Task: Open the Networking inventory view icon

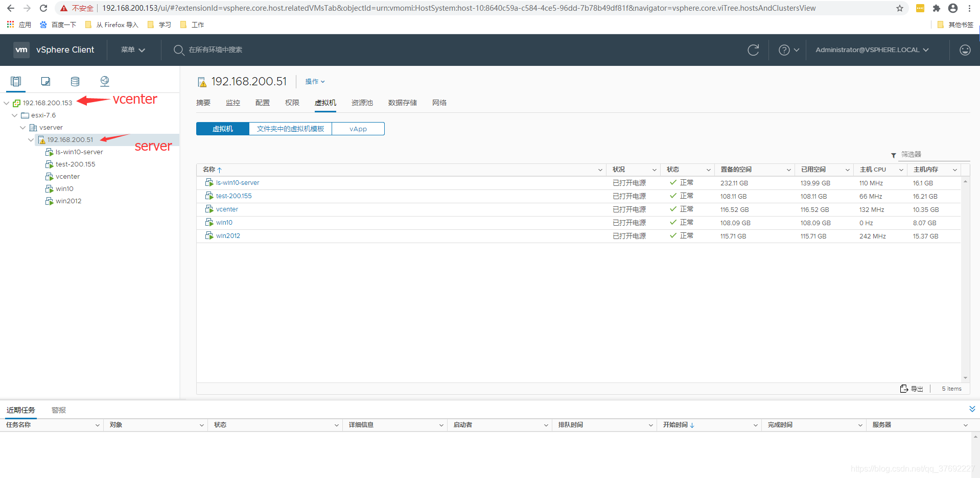Action: [105, 81]
